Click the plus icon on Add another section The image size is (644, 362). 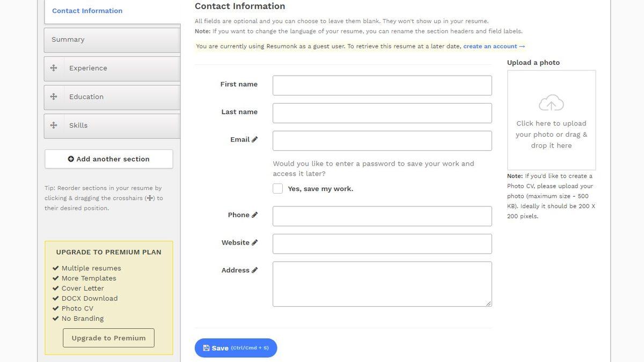pos(70,158)
